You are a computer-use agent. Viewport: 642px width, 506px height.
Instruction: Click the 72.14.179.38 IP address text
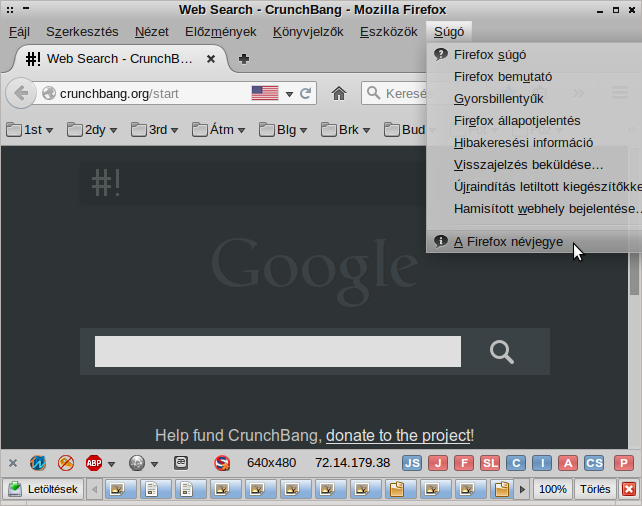point(352,463)
